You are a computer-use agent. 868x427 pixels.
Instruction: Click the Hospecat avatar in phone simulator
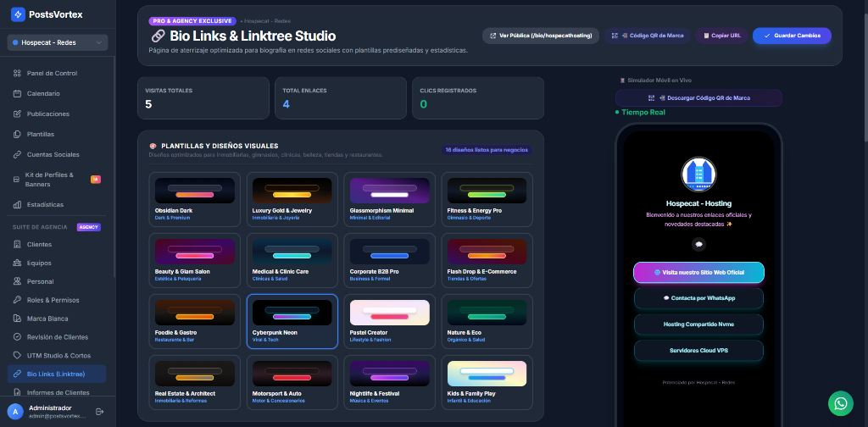click(x=698, y=175)
